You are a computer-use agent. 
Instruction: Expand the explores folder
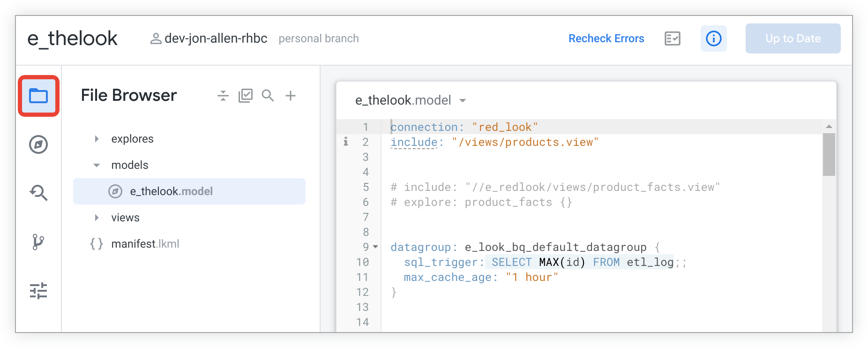point(97,139)
